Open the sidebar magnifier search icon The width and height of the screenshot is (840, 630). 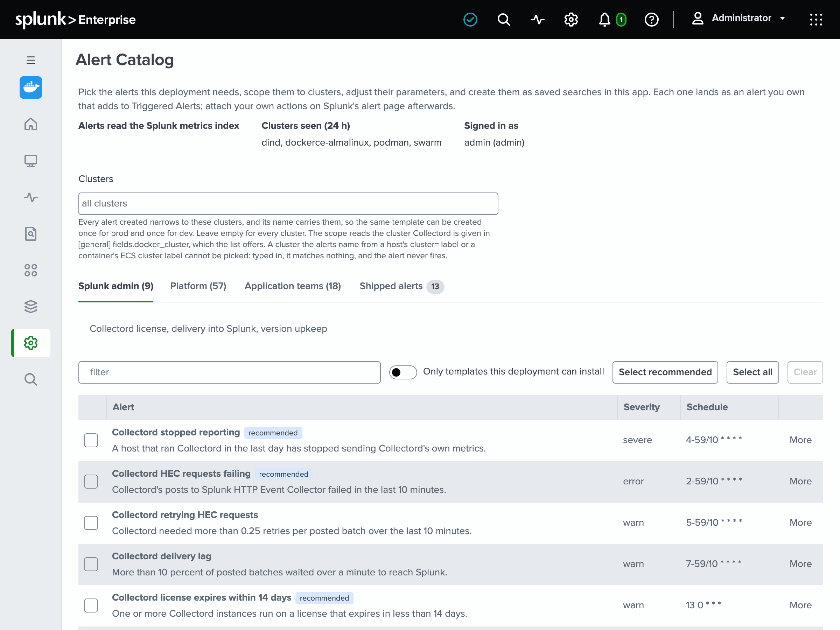[x=31, y=379]
